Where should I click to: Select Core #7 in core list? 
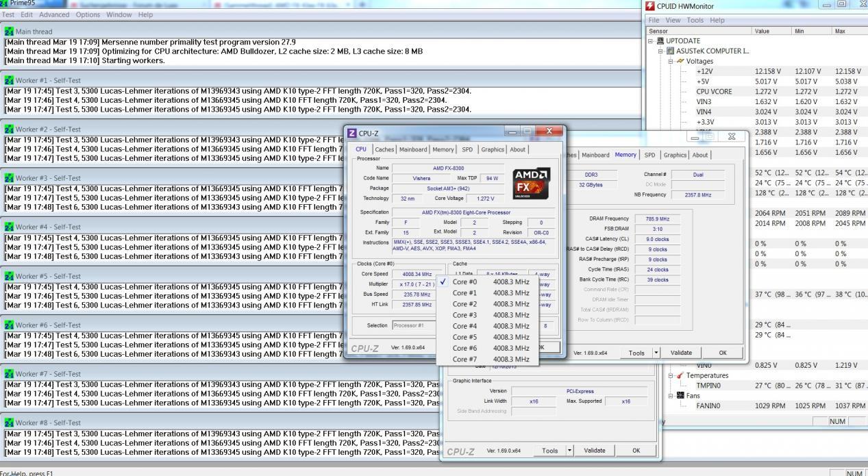486,359
